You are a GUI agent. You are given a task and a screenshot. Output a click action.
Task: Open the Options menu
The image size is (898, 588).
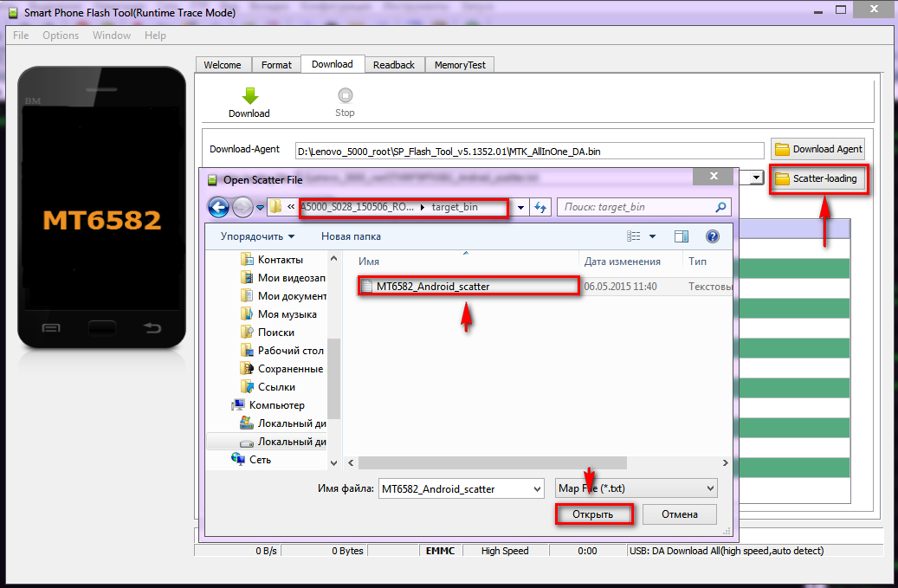click(61, 36)
